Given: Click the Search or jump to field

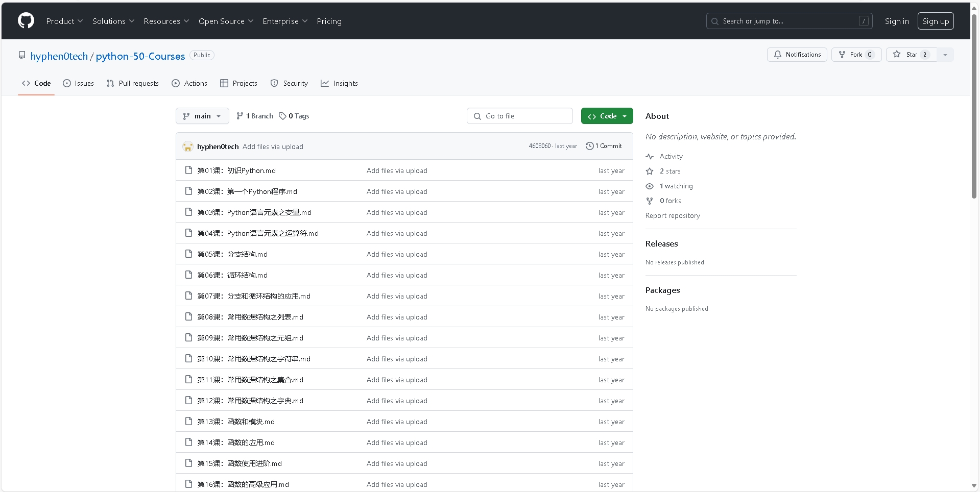Looking at the screenshot, I should coord(789,21).
